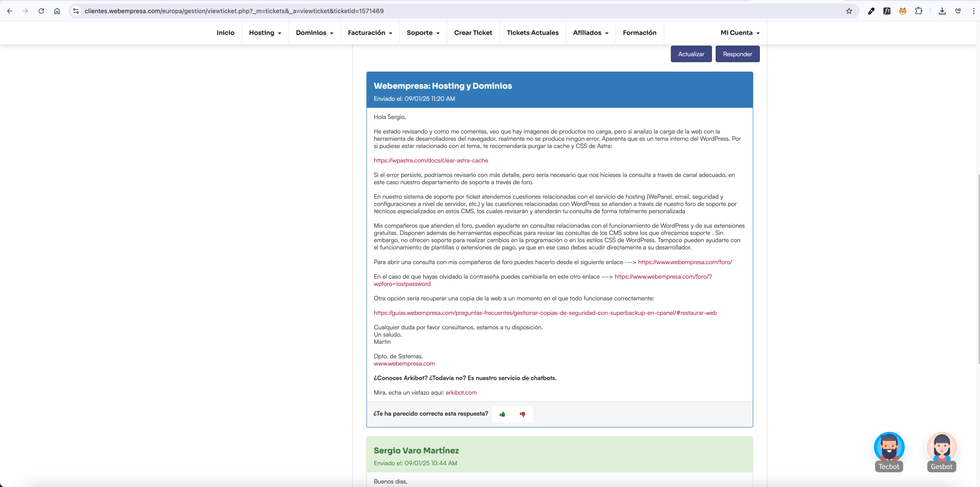Viewport: 980px width, 487px height.
Task: Open Crear Ticket page
Action: pos(473,32)
